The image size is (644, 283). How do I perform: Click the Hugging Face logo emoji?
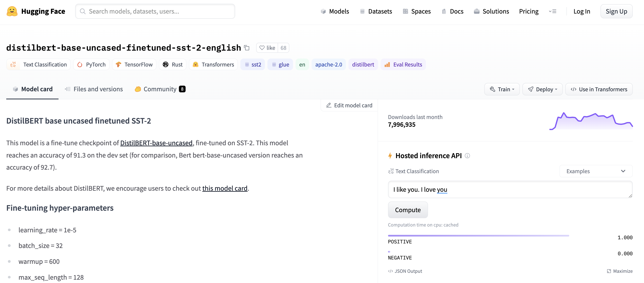click(x=12, y=11)
